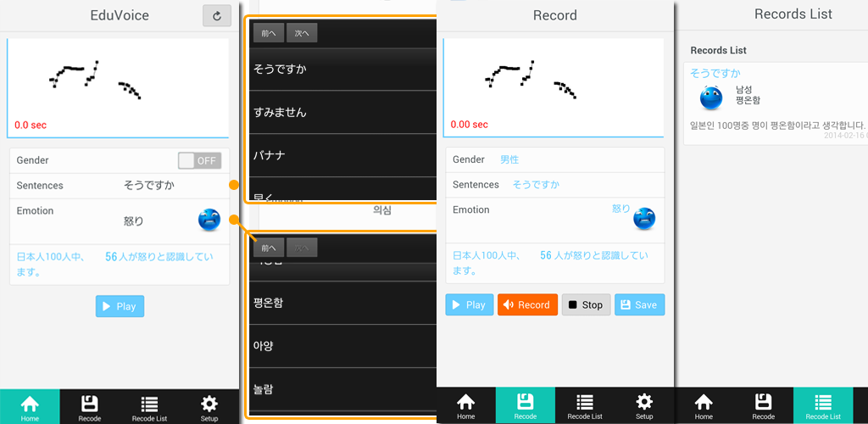Screen dimensions: 868x424
Task: Click 의심 item between popup lists
Action: tap(382, 211)
